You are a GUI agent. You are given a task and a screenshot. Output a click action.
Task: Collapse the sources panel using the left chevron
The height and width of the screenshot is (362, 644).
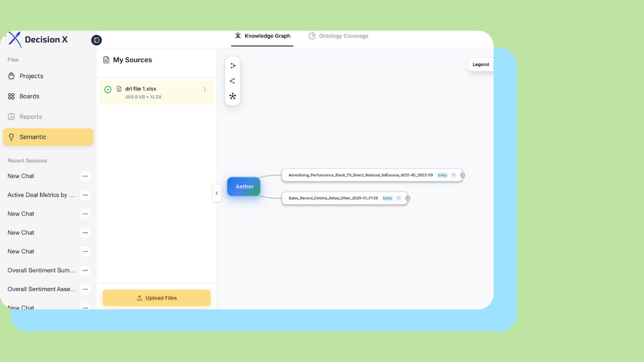click(x=217, y=193)
